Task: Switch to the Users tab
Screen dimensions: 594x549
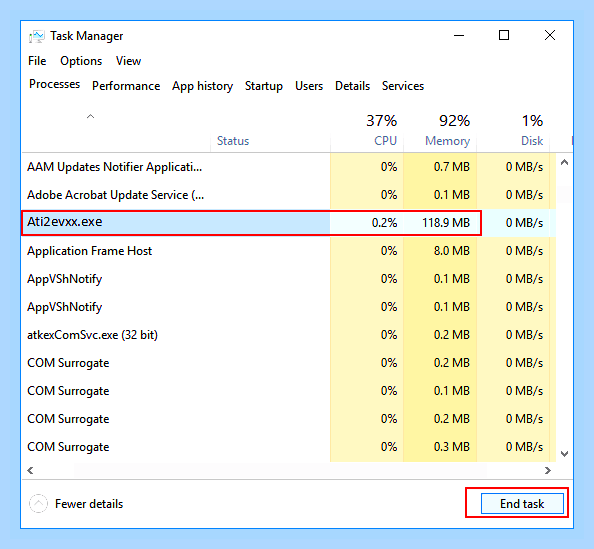Action: (x=309, y=86)
